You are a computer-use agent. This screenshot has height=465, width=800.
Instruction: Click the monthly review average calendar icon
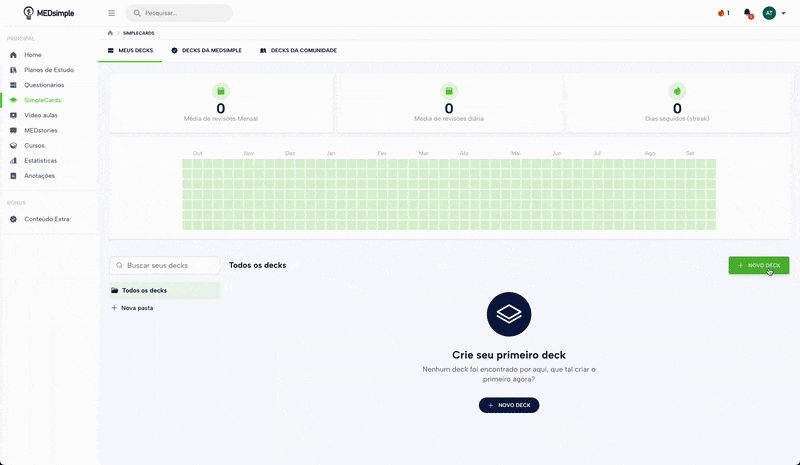(x=221, y=91)
